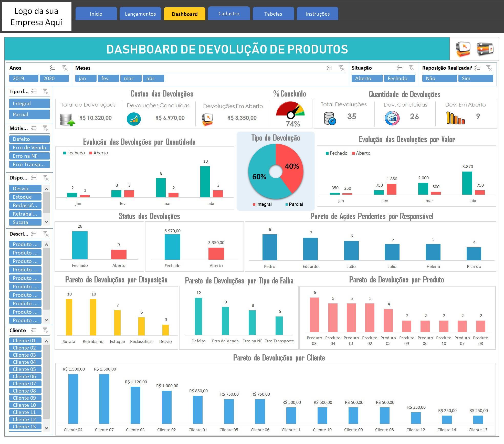Select the Defeito motive button
Screen dimensions: 504x444
click(29, 139)
